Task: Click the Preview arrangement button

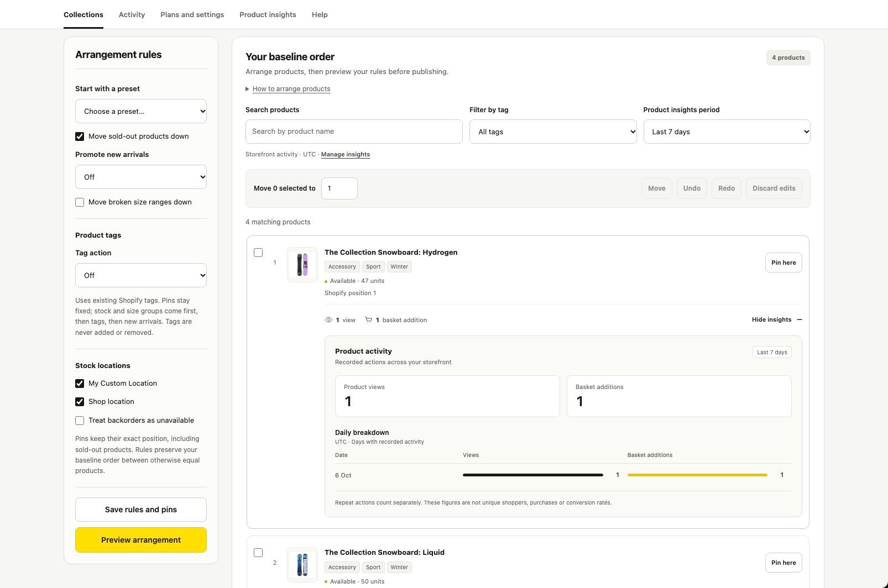Action: pyautogui.click(x=141, y=540)
